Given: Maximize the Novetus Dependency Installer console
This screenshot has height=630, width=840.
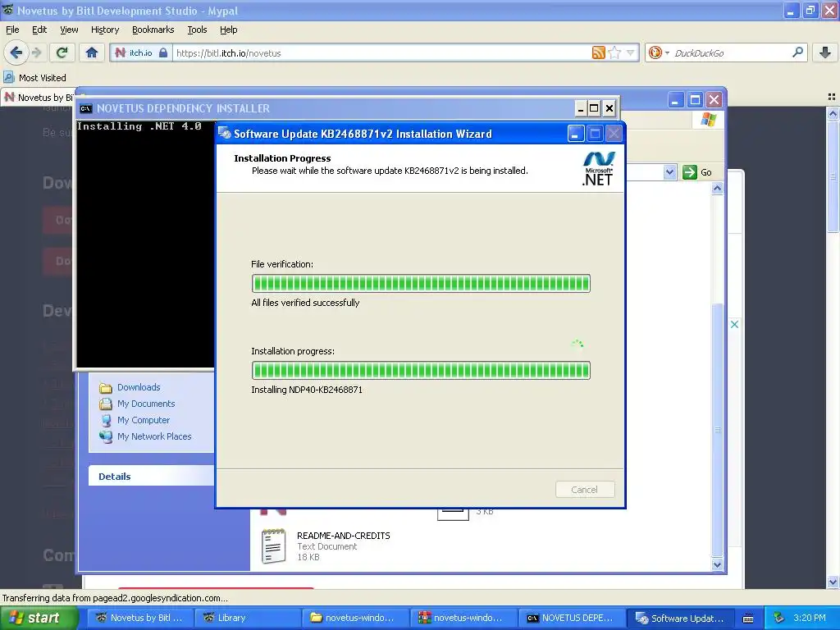Looking at the screenshot, I should pos(594,109).
